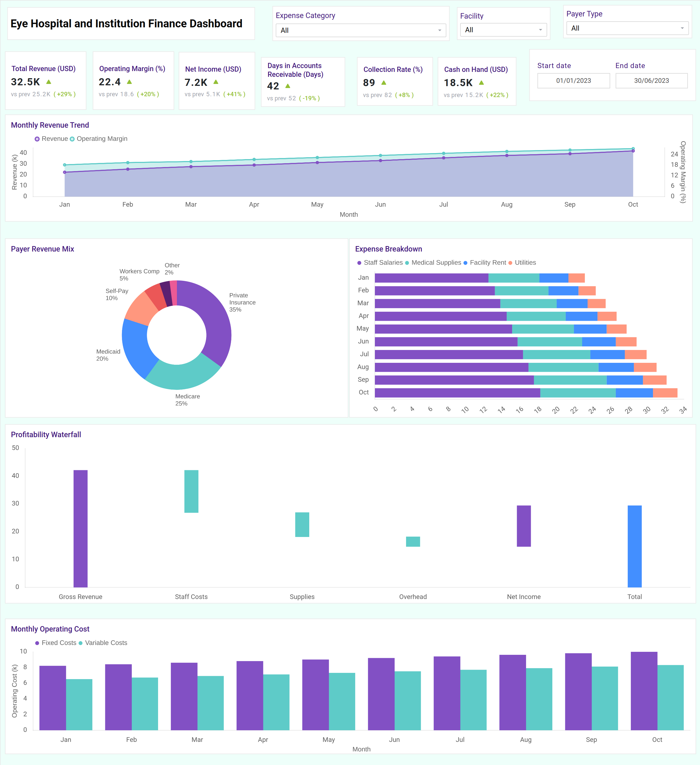Toggle Variable Costs legend dot in Operating Cost
Image resolution: width=700 pixels, height=765 pixels.
point(80,643)
